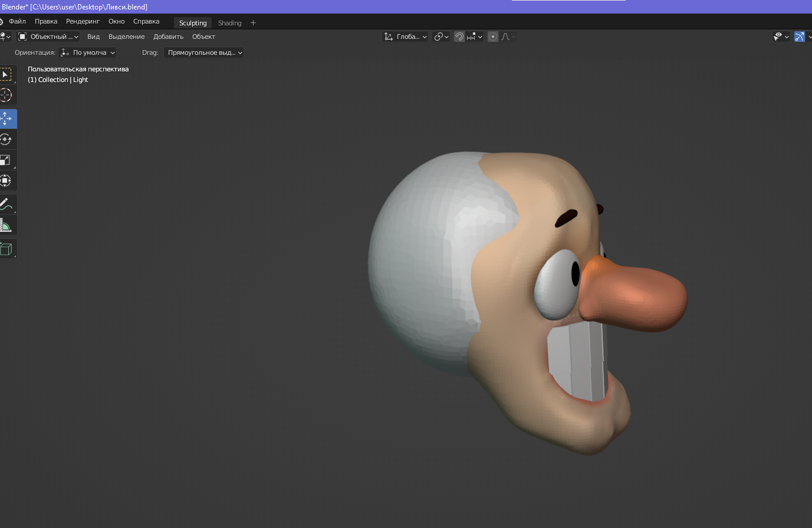Screen dimensions: 812x528
Task: Open the Справка menu
Action: [146, 21]
